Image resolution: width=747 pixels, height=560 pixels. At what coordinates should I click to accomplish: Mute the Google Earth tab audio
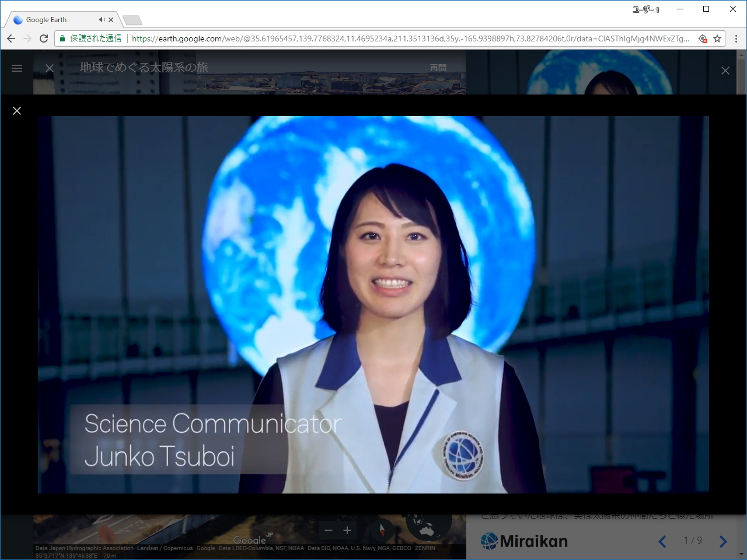point(102,20)
